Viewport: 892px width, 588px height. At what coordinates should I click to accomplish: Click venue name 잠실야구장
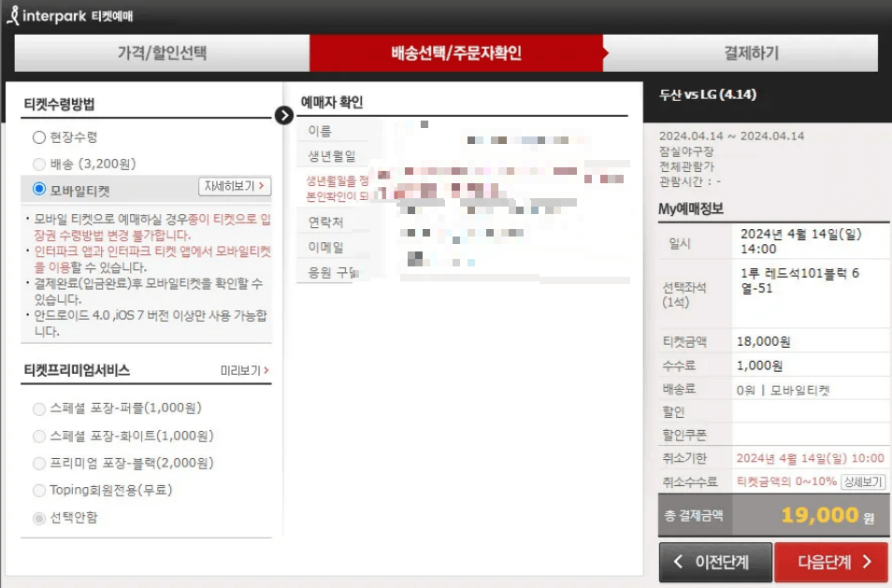tap(686, 151)
